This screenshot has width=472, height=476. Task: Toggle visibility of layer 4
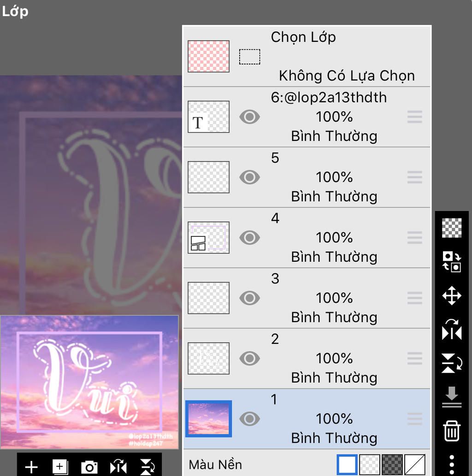(249, 237)
